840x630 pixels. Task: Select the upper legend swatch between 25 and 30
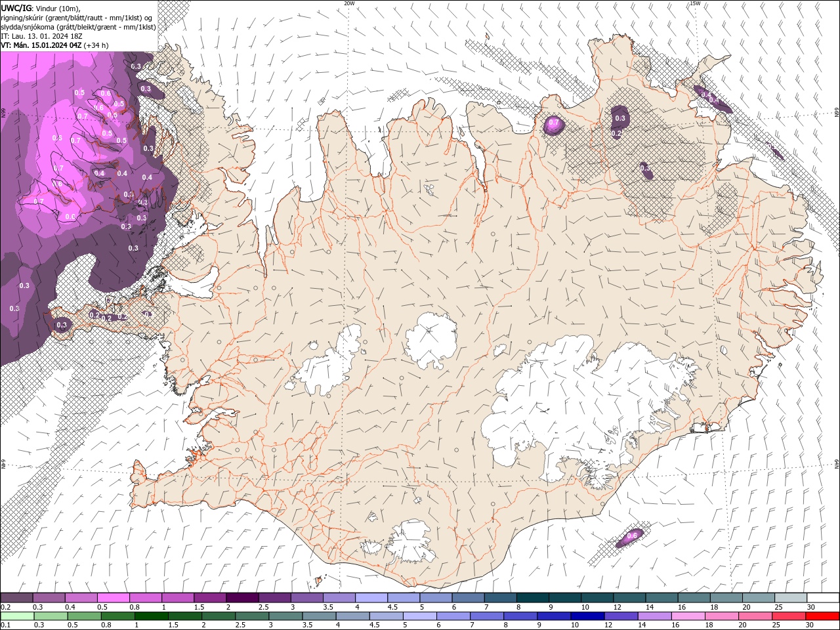[x=791, y=598]
